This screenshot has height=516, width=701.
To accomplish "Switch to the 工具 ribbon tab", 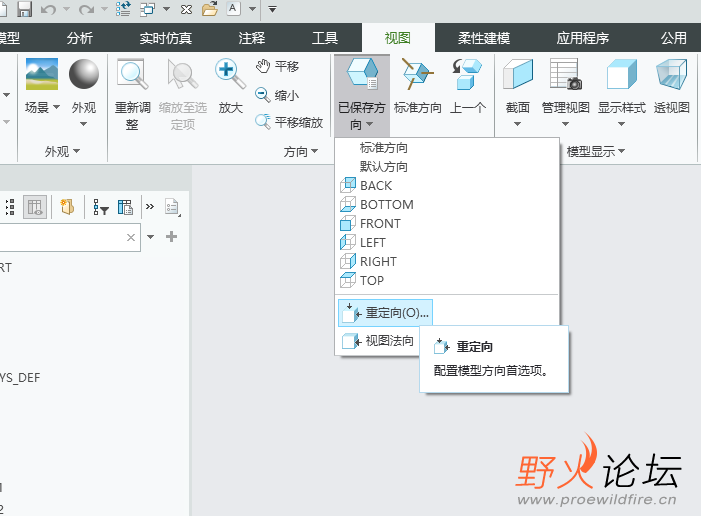I will pos(325,38).
